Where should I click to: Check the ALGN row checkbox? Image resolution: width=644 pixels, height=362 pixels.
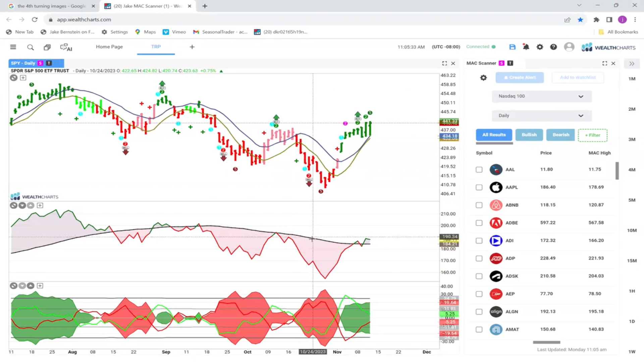pos(479,312)
